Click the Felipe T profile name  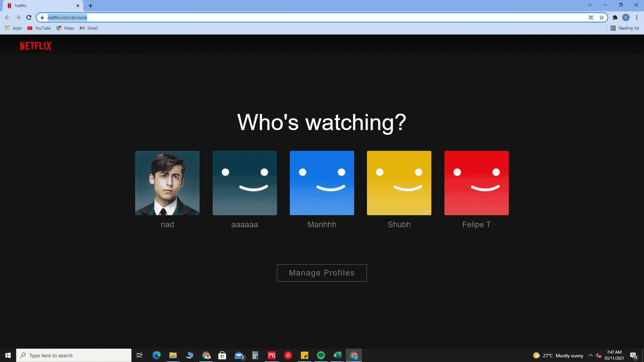[476, 225]
